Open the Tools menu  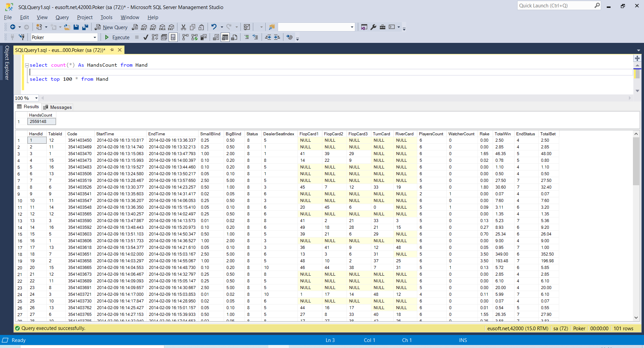click(x=106, y=17)
